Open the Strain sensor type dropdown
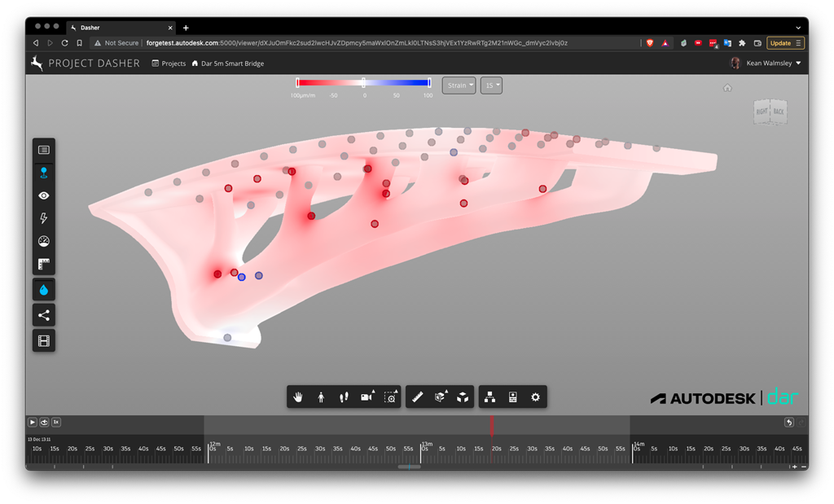834x504 pixels. [459, 85]
